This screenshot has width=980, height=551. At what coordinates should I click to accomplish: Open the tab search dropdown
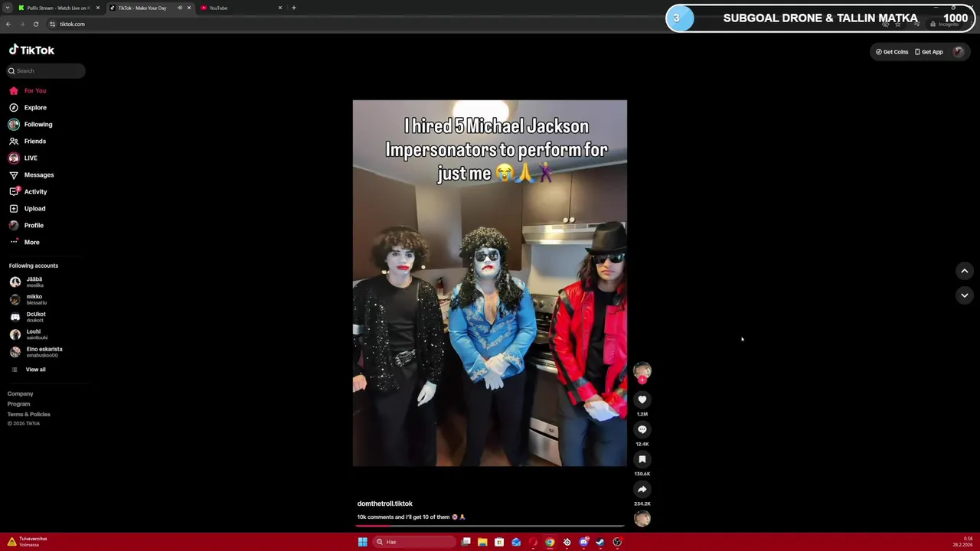click(x=7, y=8)
